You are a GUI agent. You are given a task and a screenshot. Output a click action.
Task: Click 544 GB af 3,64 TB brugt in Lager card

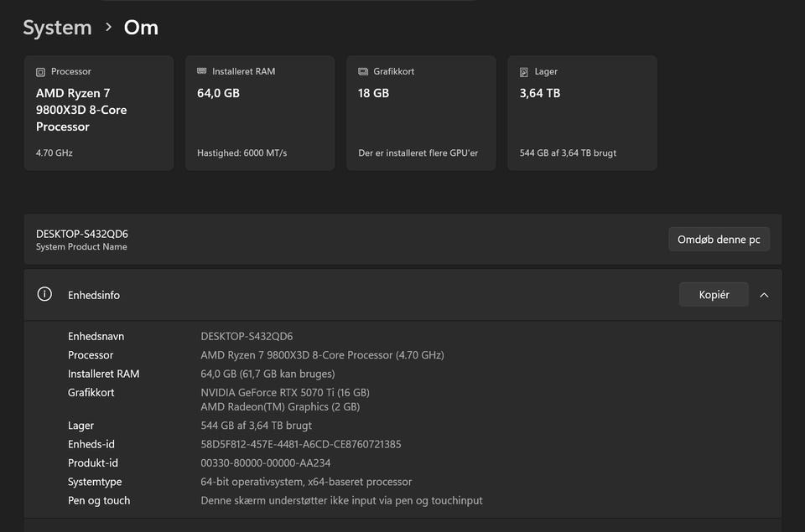(568, 152)
